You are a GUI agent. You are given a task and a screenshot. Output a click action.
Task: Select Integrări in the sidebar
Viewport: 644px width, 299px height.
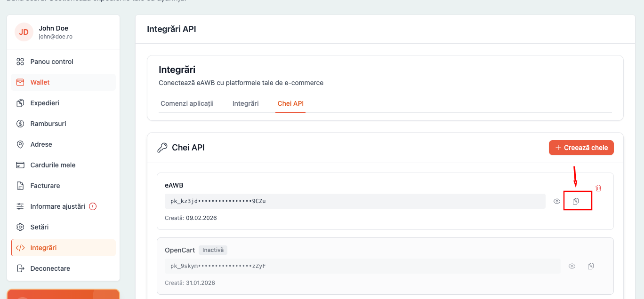tap(63, 248)
